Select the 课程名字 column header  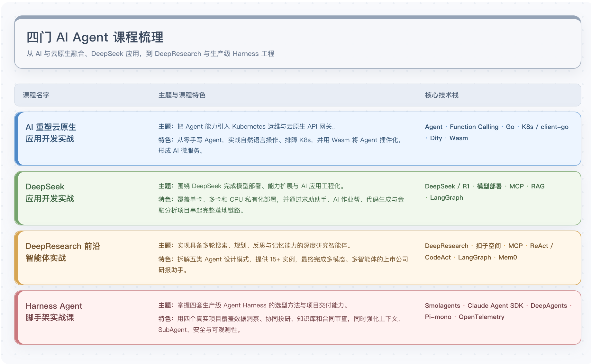(36, 95)
